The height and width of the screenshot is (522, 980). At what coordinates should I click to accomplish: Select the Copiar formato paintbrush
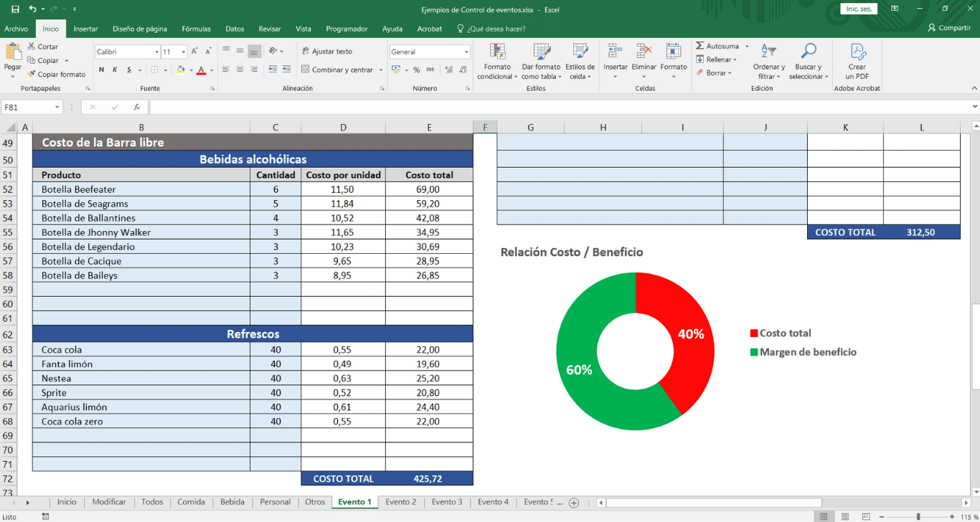[32, 74]
